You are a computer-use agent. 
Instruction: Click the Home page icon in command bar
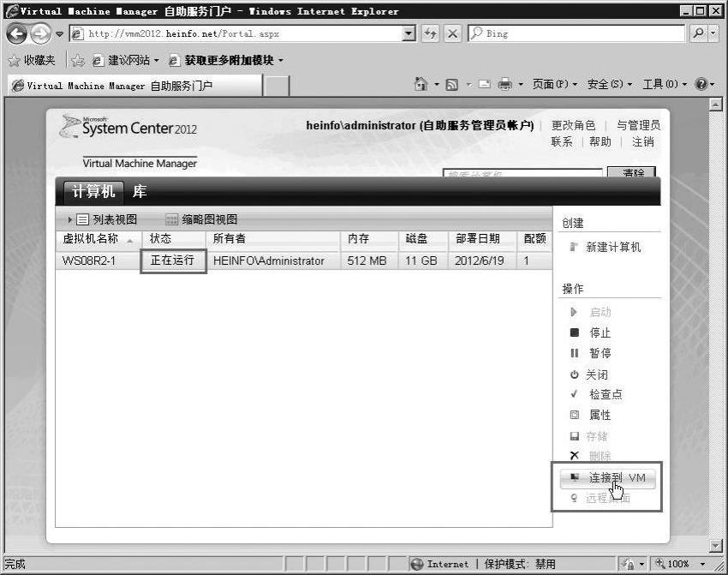click(x=421, y=84)
